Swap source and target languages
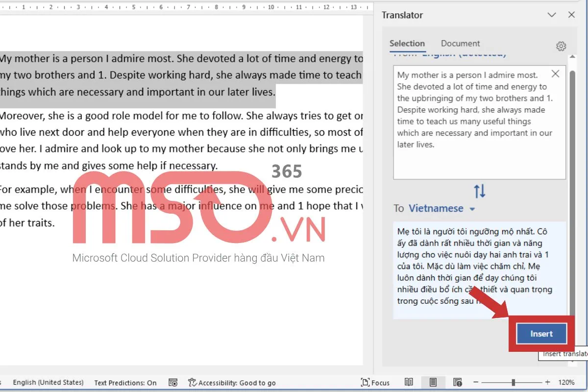The height and width of the screenshot is (392, 588). point(480,191)
